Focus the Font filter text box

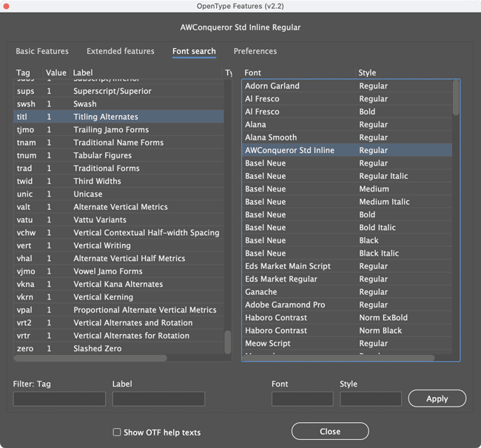click(302, 399)
